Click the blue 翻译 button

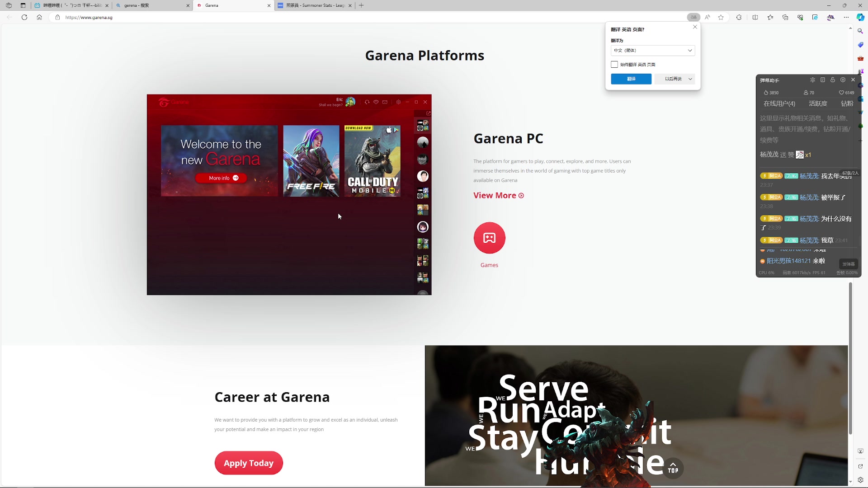pyautogui.click(x=631, y=79)
